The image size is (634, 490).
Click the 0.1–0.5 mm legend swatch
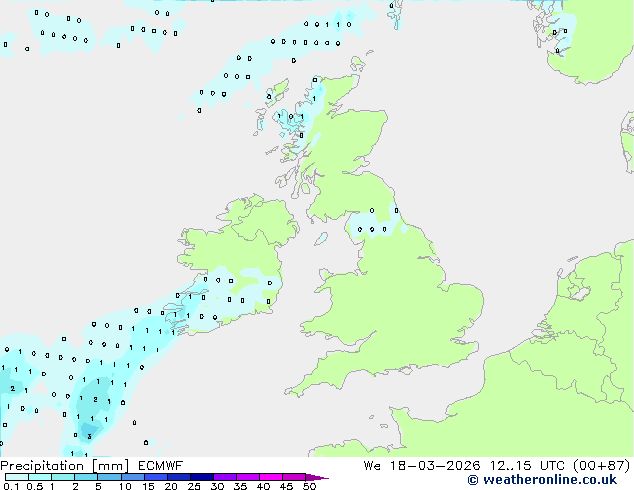(17, 477)
